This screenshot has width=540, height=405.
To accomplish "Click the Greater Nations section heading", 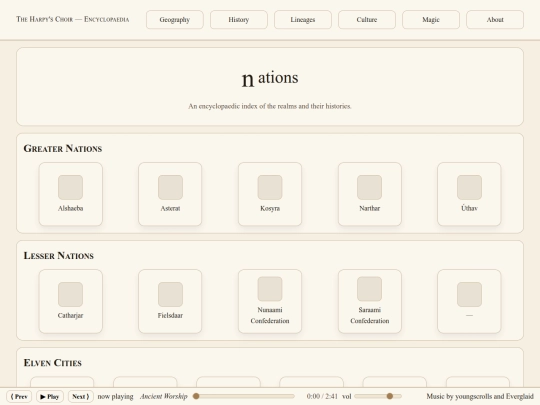I will [x=63, y=148].
